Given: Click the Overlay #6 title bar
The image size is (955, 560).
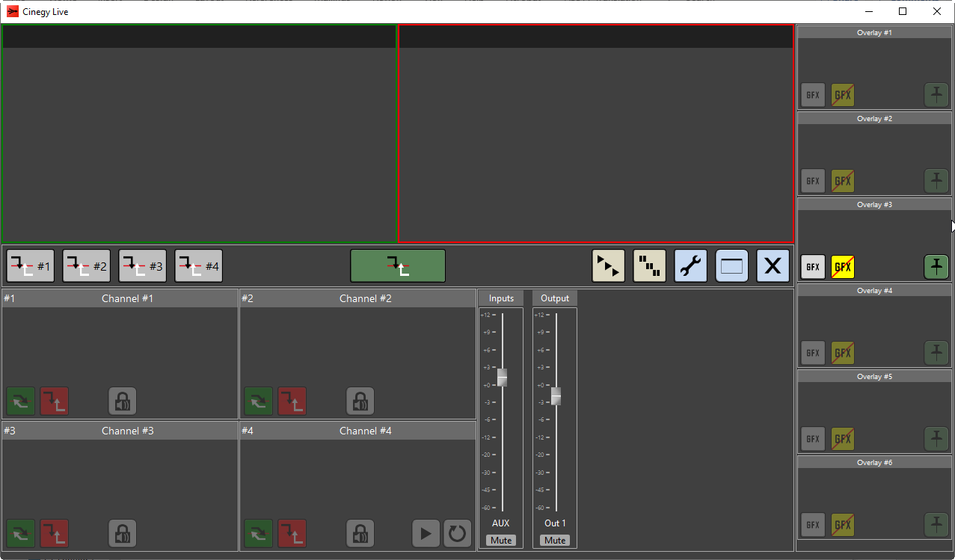Looking at the screenshot, I should 874,463.
